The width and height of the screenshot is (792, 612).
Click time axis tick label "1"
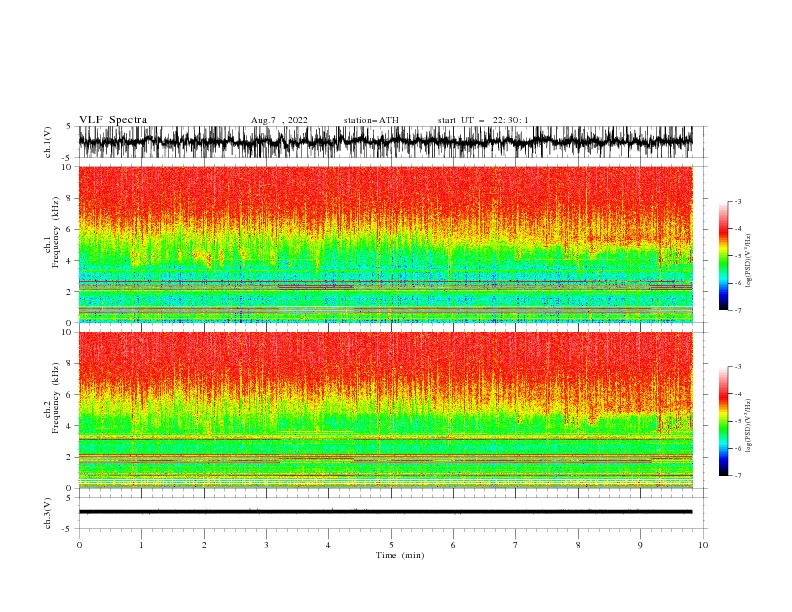[141, 545]
